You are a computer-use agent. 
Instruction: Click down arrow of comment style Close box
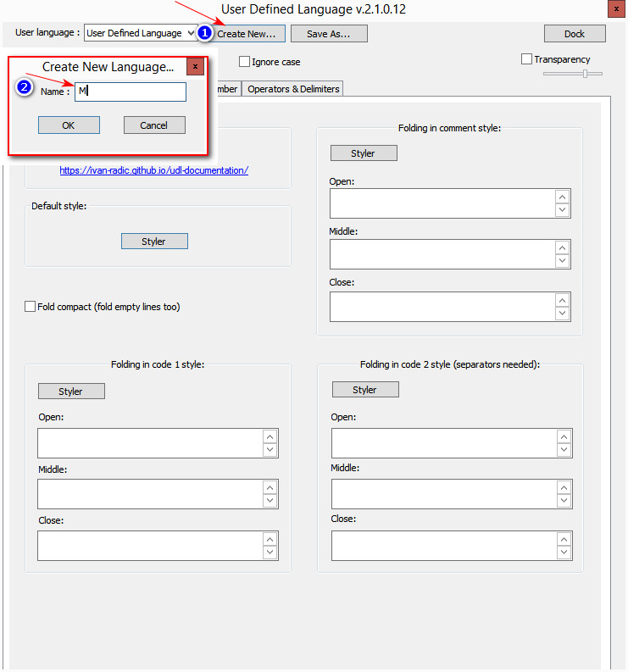click(x=561, y=314)
